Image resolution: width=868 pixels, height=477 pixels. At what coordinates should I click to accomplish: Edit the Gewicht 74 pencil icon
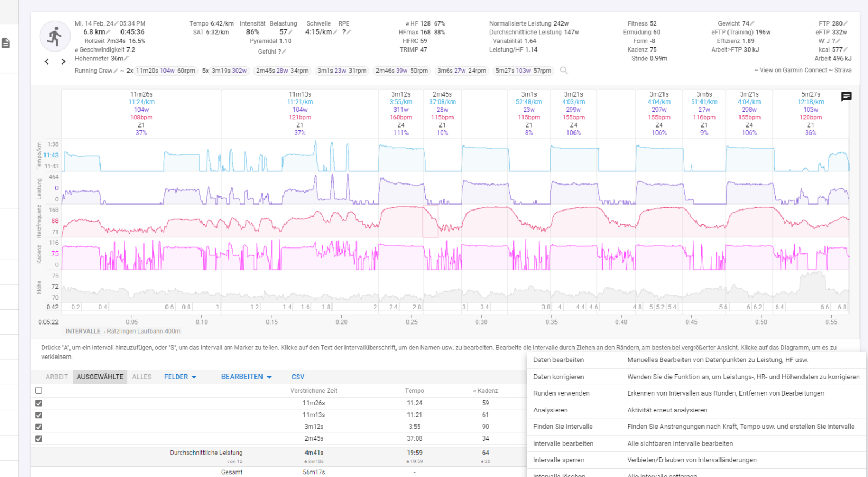[752, 23]
